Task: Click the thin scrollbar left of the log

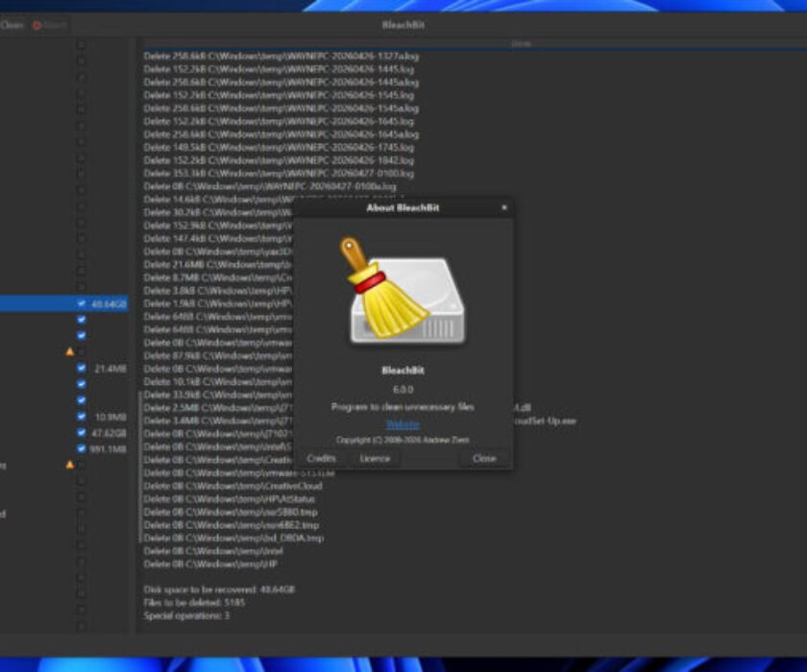Action: pos(139,467)
